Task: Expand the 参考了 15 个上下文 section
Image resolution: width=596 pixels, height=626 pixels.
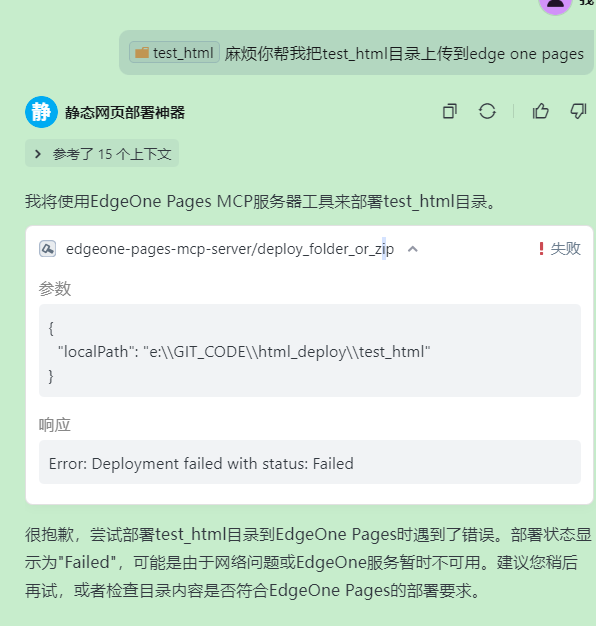Action: [x=102, y=154]
